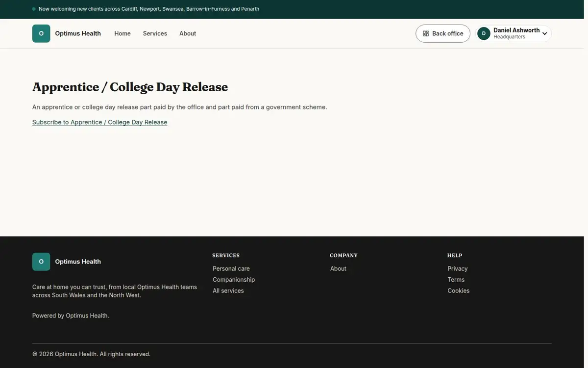Viewport: 588px width, 368px height.
Task: Open the Home menu item
Action: [x=122, y=33]
